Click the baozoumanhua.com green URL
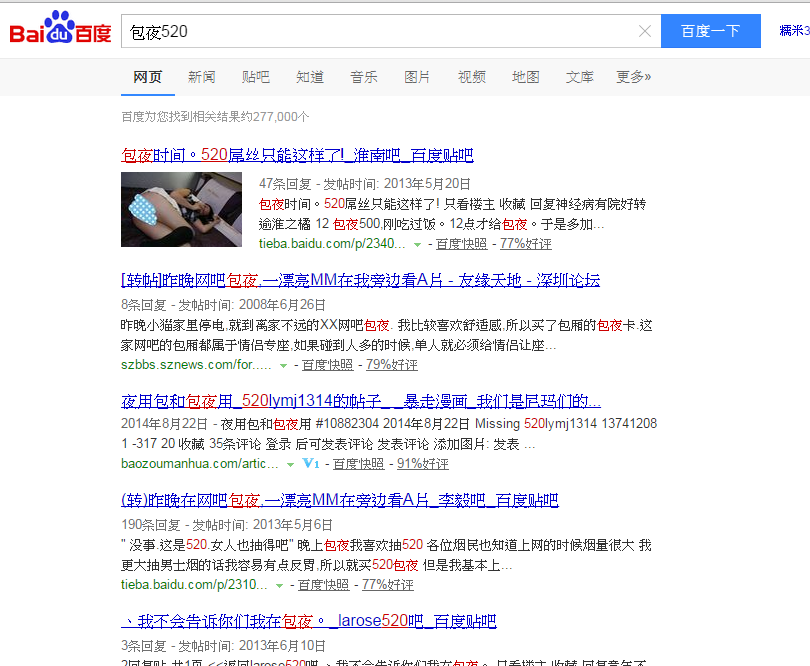The height and width of the screenshot is (666, 810). (x=199, y=464)
